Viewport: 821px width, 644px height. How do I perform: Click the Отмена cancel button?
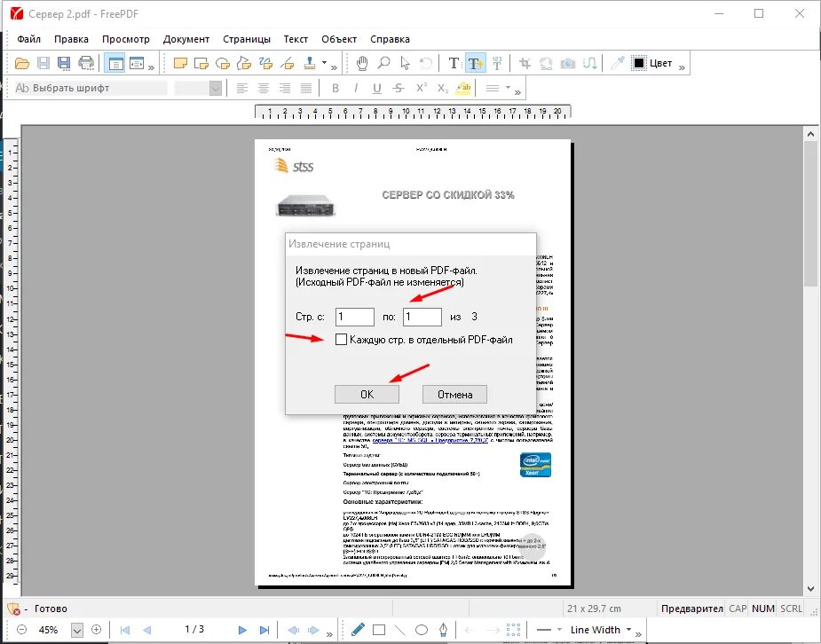454,395
